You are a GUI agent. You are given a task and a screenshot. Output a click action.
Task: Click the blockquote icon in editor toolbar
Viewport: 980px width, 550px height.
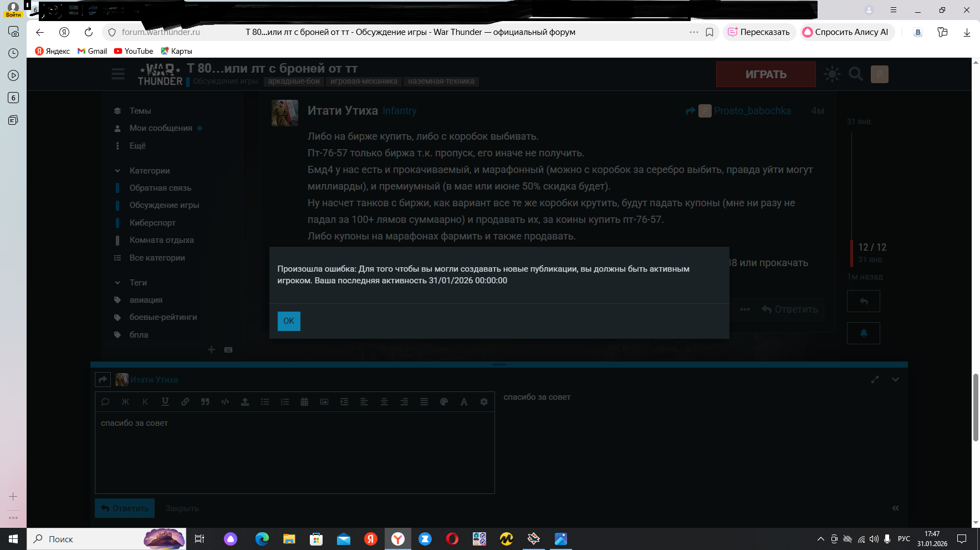[205, 402]
